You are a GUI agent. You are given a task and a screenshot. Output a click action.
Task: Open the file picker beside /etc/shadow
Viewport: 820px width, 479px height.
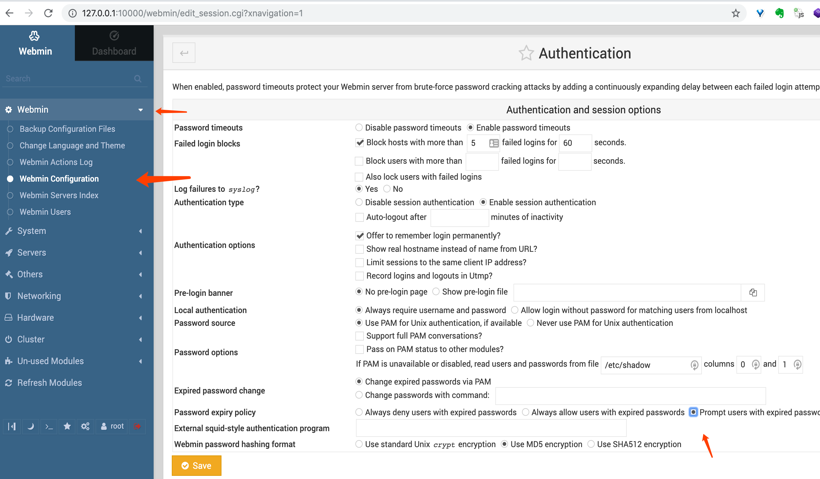[694, 364]
